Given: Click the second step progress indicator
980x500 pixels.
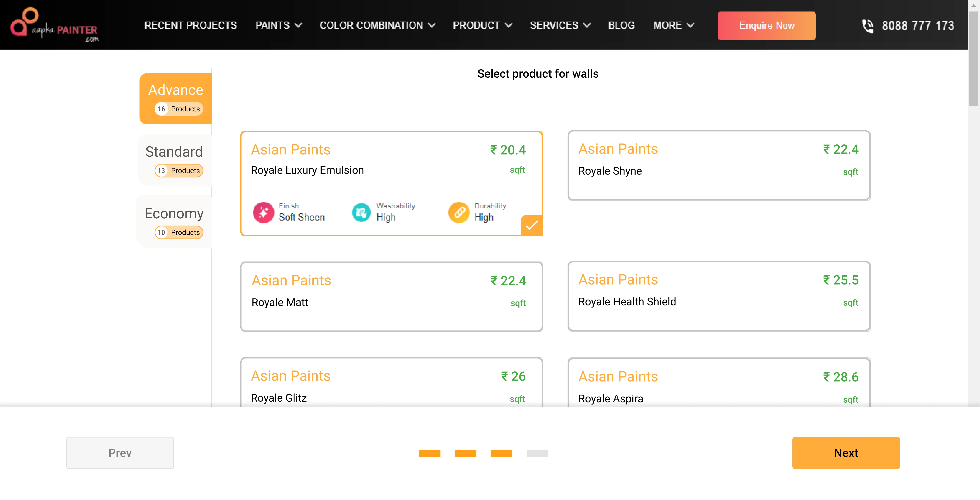Looking at the screenshot, I should (x=465, y=453).
